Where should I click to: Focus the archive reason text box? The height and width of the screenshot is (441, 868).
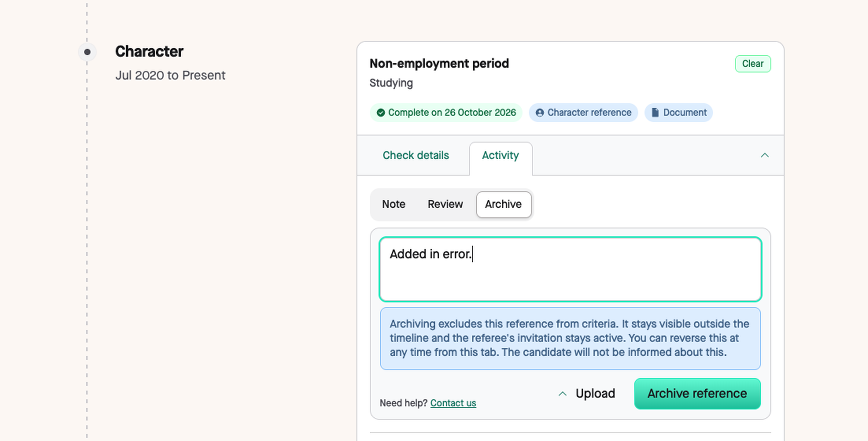tap(570, 269)
